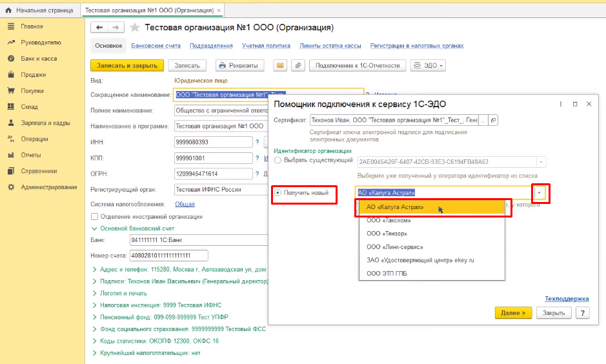This screenshot has height=364, width=606.
Task: Close the Тестовая организация №1 tab
Action: click(x=219, y=10)
